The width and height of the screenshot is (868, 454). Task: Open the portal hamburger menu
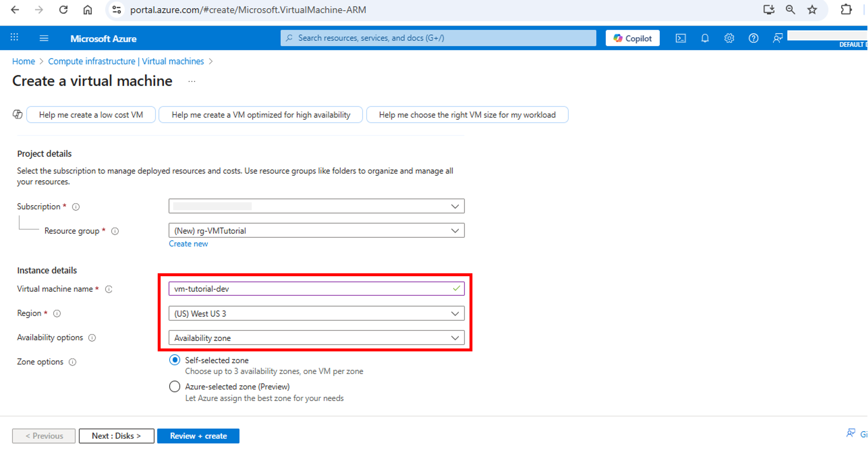coord(44,38)
